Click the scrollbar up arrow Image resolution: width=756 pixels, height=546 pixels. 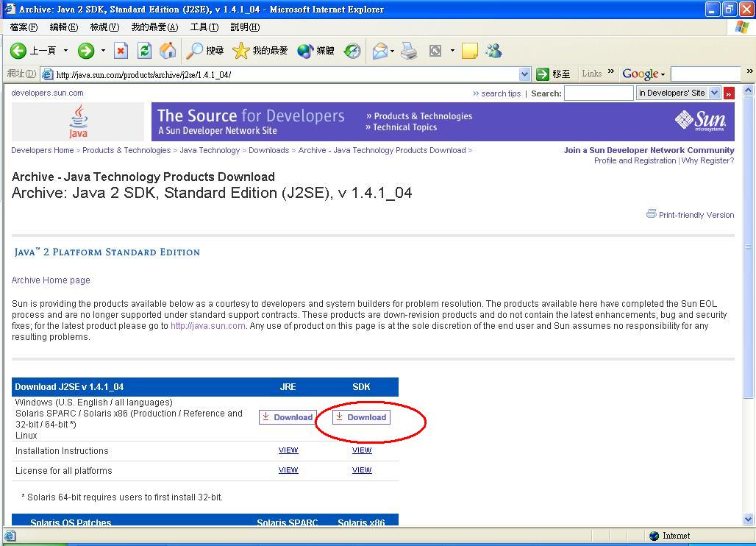(x=749, y=91)
